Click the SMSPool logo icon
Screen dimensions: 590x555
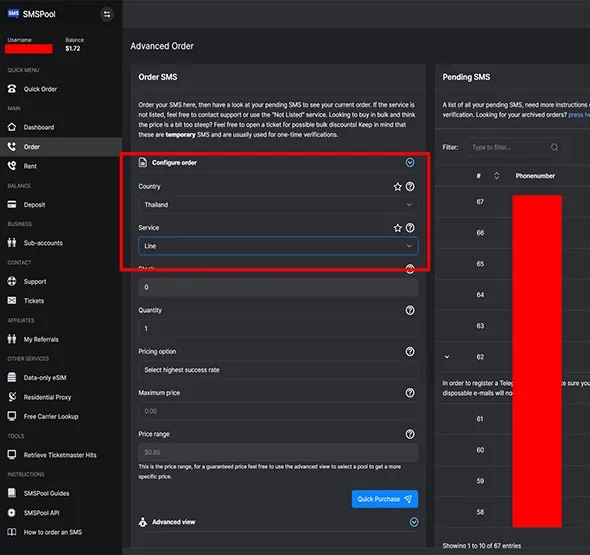pyautogui.click(x=13, y=14)
